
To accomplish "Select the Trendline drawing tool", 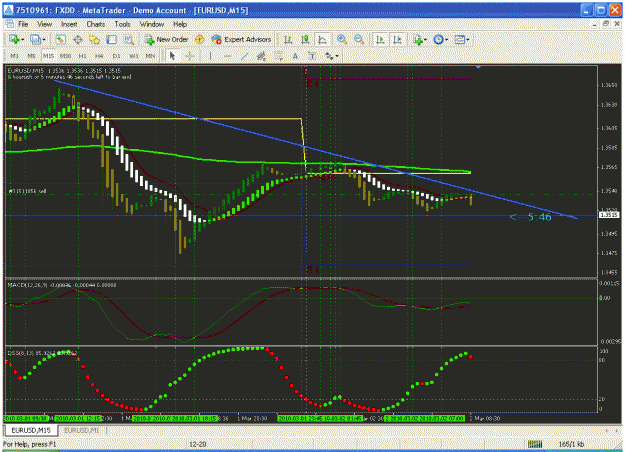I will pos(244,56).
